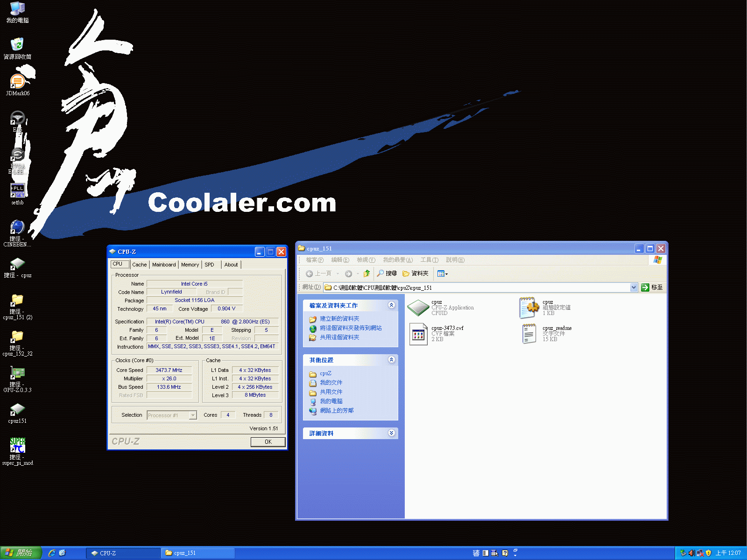Open the setfsb PLL desktop shortcut
Screen dimensions: 747x560
pos(17,194)
